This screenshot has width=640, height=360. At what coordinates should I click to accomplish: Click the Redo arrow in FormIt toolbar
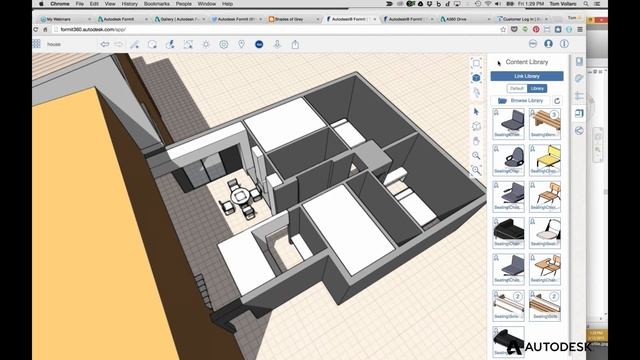tap(118, 44)
